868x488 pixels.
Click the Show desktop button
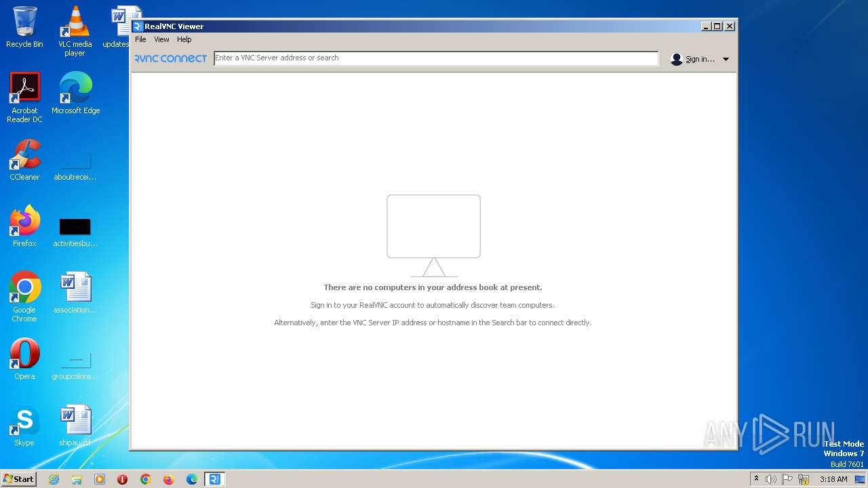pos(861,479)
